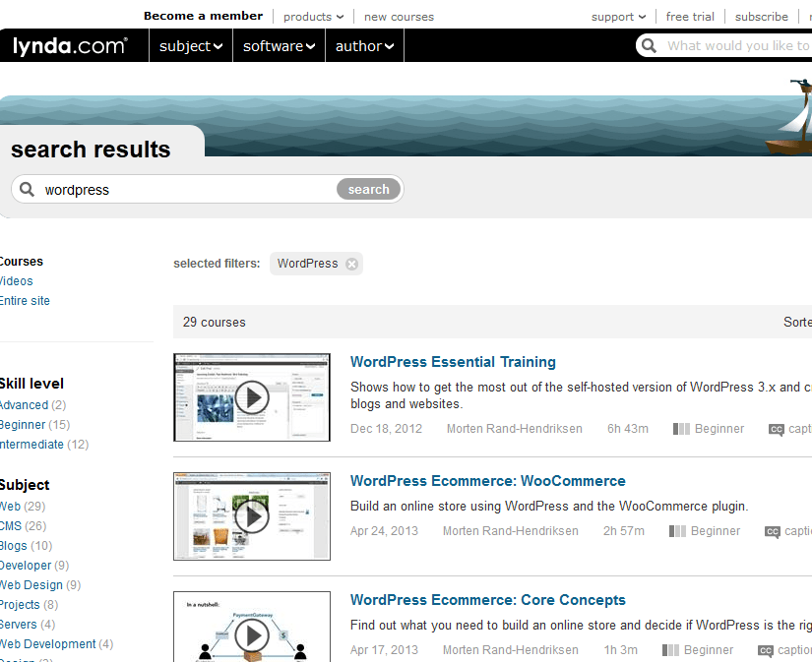Click skill level bars icon on Core Concepts
The image size is (812, 662).
click(670, 650)
